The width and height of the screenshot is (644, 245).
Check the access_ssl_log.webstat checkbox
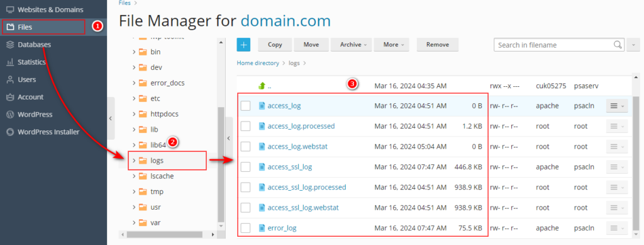click(x=246, y=208)
